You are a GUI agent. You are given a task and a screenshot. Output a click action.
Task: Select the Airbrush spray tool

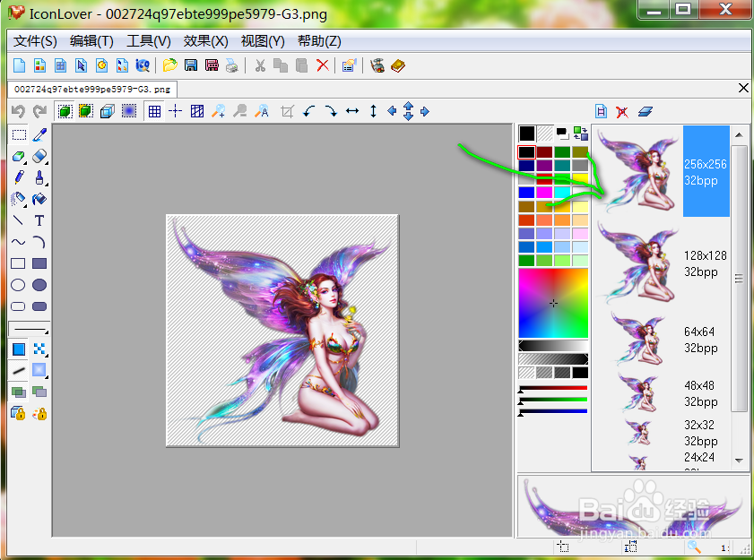19,199
